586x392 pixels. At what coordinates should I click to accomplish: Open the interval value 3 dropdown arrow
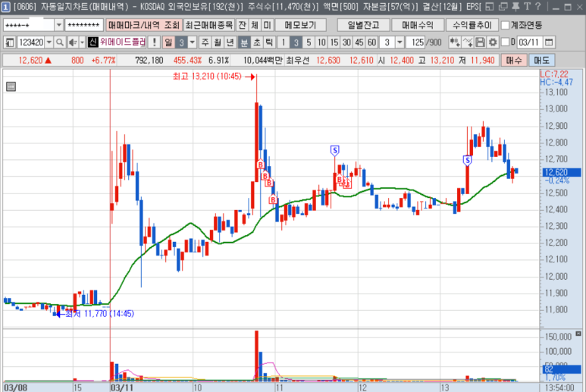pyautogui.click(x=400, y=42)
